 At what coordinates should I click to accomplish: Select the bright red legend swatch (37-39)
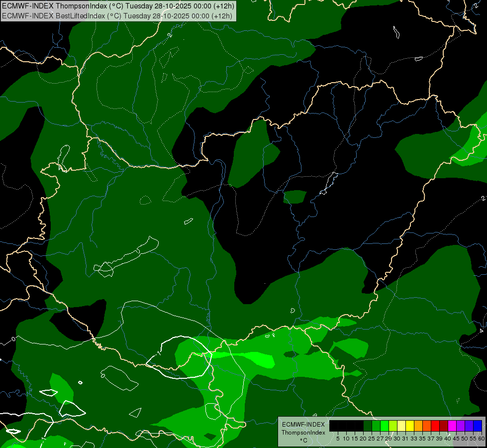click(435, 426)
